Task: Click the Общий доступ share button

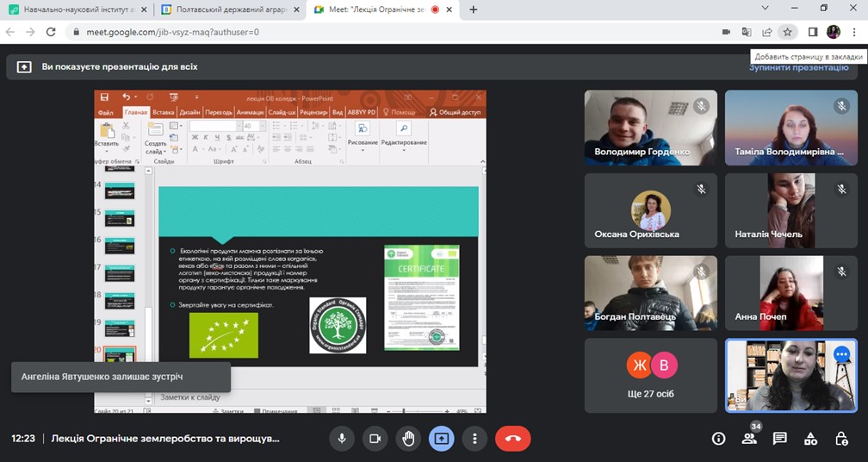Action: [x=455, y=112]
